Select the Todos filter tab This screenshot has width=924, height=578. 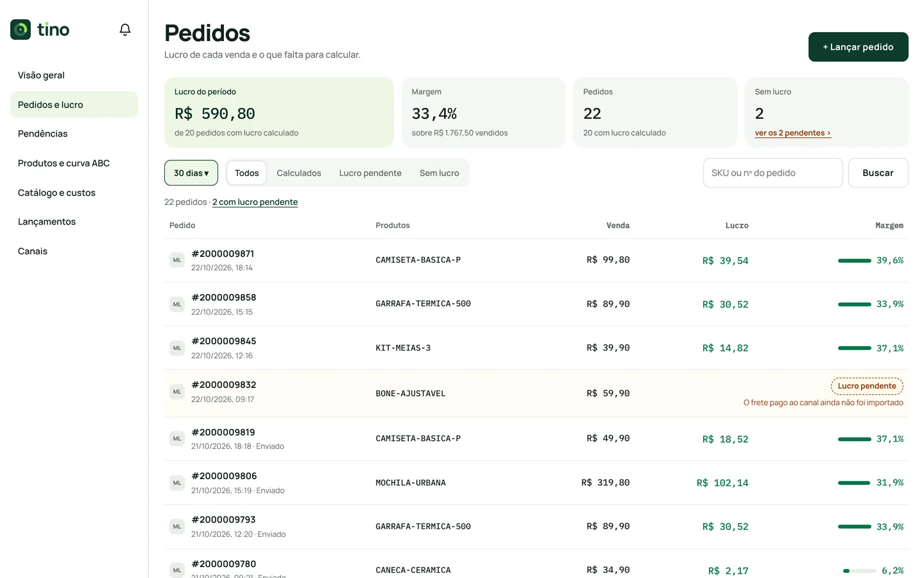click(246, 173)
